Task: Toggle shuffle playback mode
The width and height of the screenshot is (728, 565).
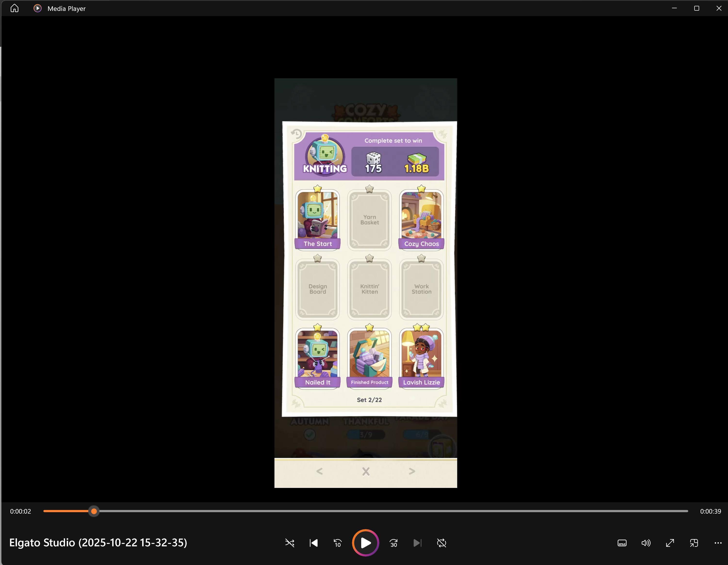Action: [x=290, y=543]
